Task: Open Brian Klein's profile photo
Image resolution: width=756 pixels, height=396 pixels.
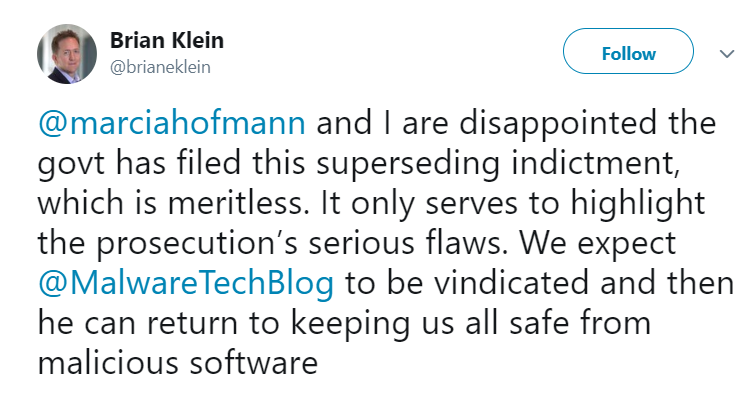Action: (67, 54)
